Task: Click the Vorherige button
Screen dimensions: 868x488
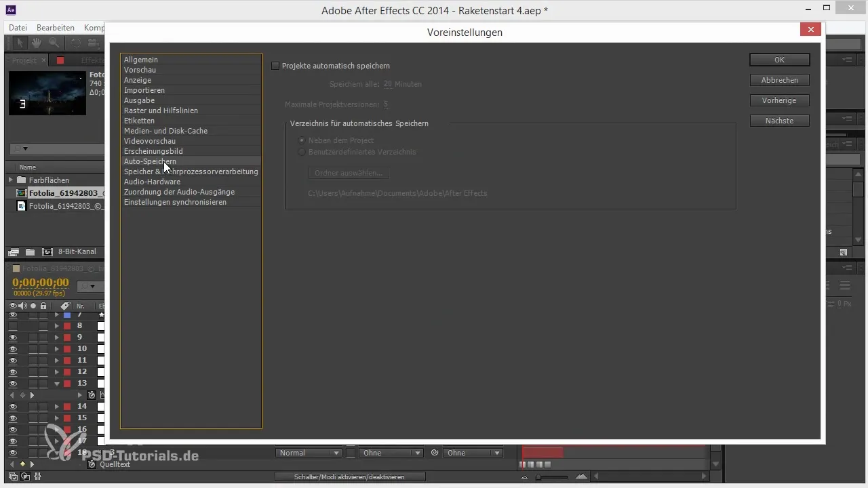Action: [780, 100]
